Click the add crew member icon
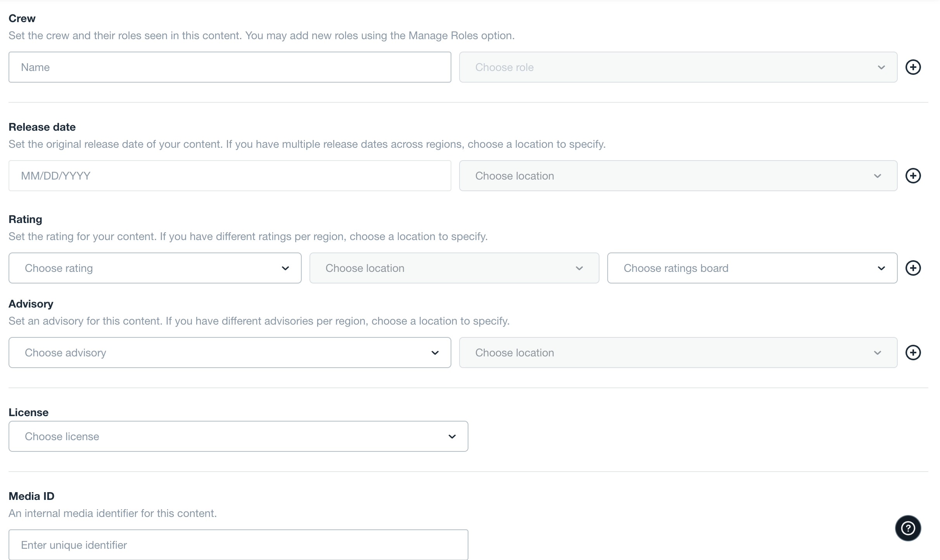The width and height of the screenshot is (940, 560). [913, 67]
